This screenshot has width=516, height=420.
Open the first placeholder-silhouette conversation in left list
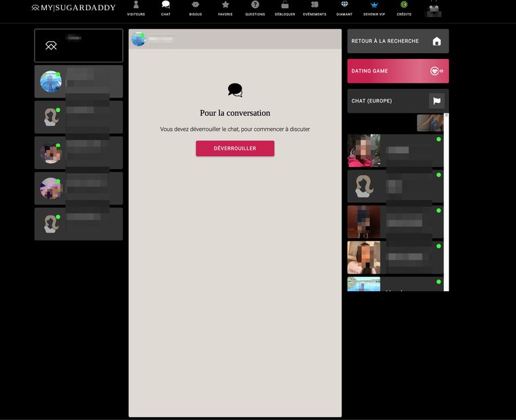point(79,117)
